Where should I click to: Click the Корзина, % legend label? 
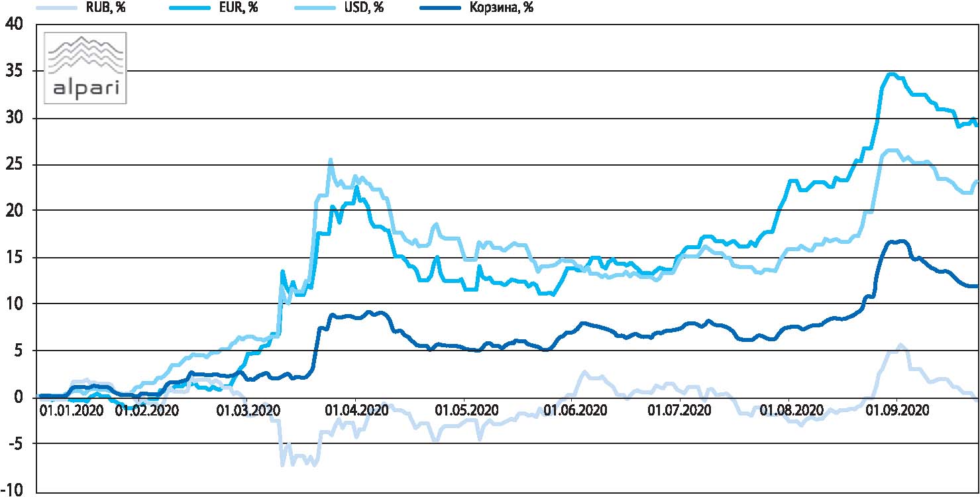(x=503, y=9)
